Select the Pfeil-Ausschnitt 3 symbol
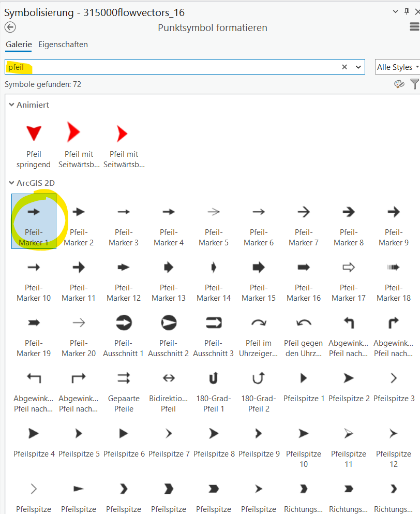420x514 pixels. (214, 332)
